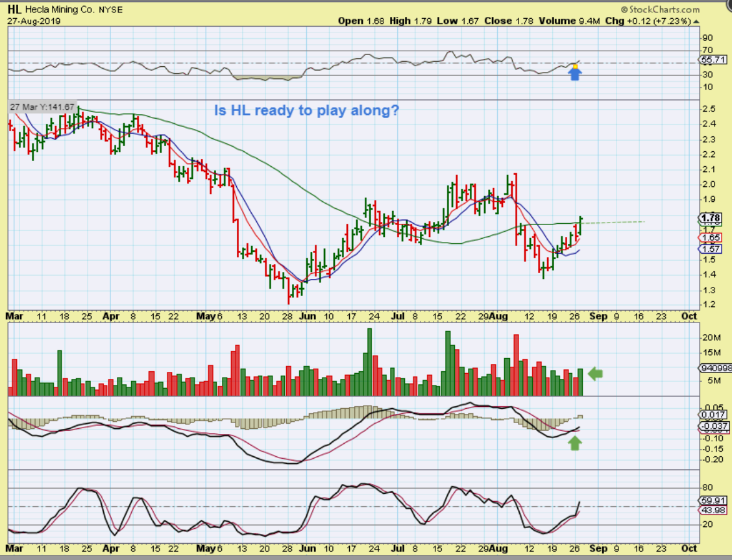Screen dimensions: 732x560
Task: Click the 1.2 price axis label
Action: (x=709, y=305)
